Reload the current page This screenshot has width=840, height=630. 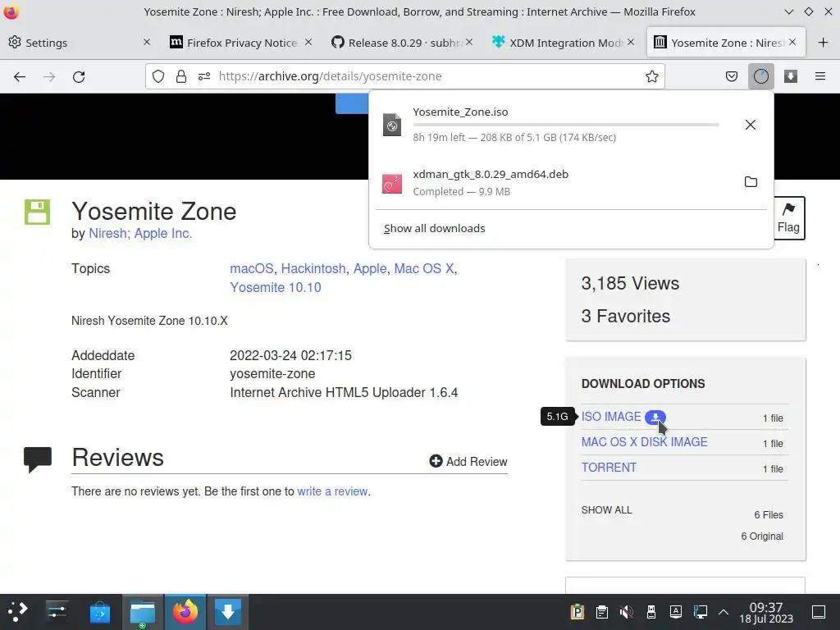pos(79,76)
